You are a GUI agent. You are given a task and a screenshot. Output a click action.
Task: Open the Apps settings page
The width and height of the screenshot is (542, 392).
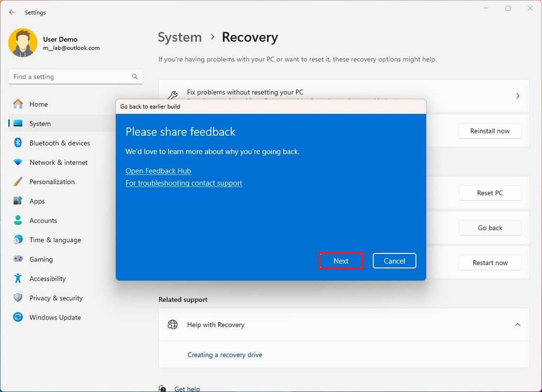click(x=37, y=201)
